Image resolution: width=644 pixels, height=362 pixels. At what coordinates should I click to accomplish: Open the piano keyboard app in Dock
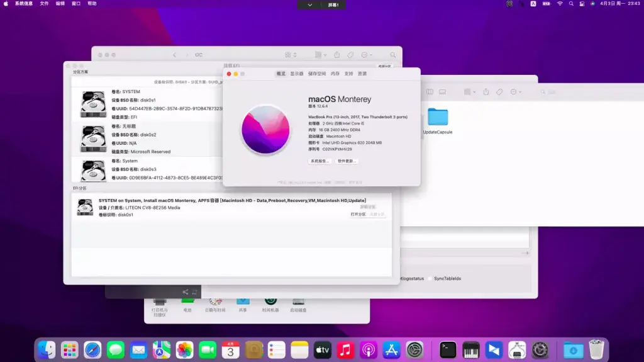(470, 350)
